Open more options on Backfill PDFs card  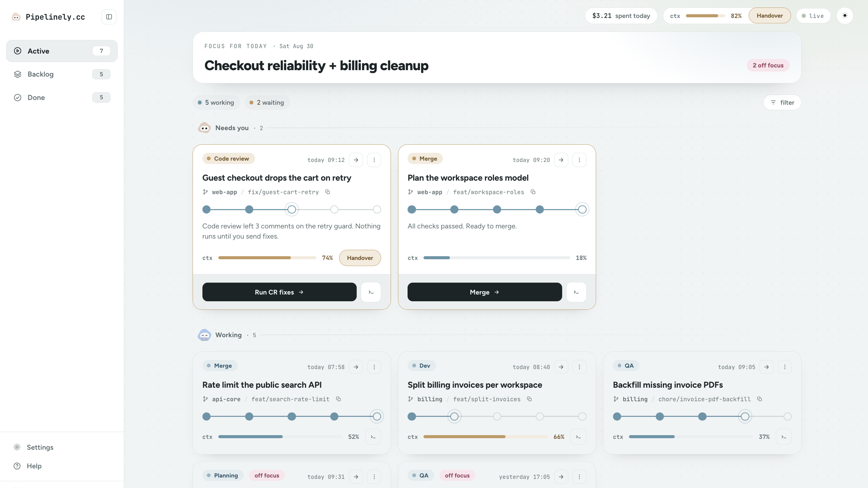[785, 367]
